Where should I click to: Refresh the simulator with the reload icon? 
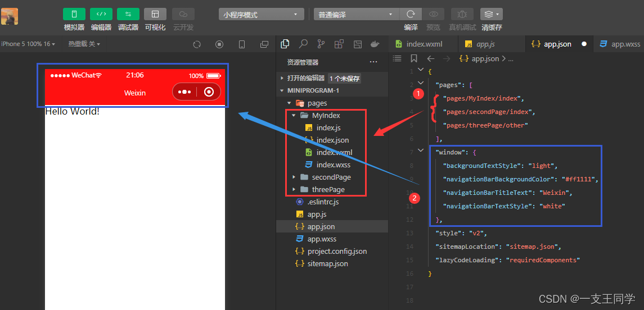coord(197,44)
